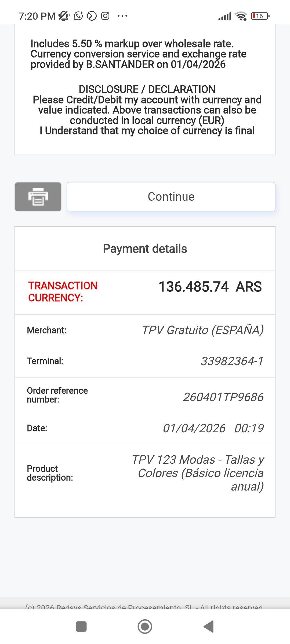Tap merchant name TPV Gratuito (ESPAÑA)

203,330
